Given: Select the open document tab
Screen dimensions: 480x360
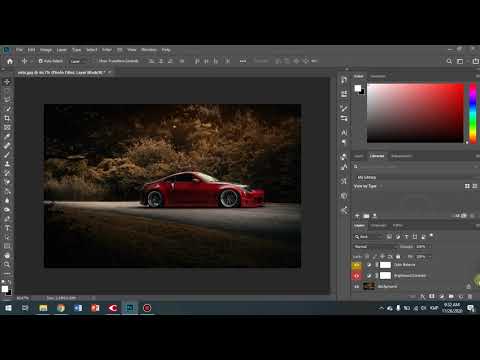Looking at the screenshot, I should [x=62, y=72].
